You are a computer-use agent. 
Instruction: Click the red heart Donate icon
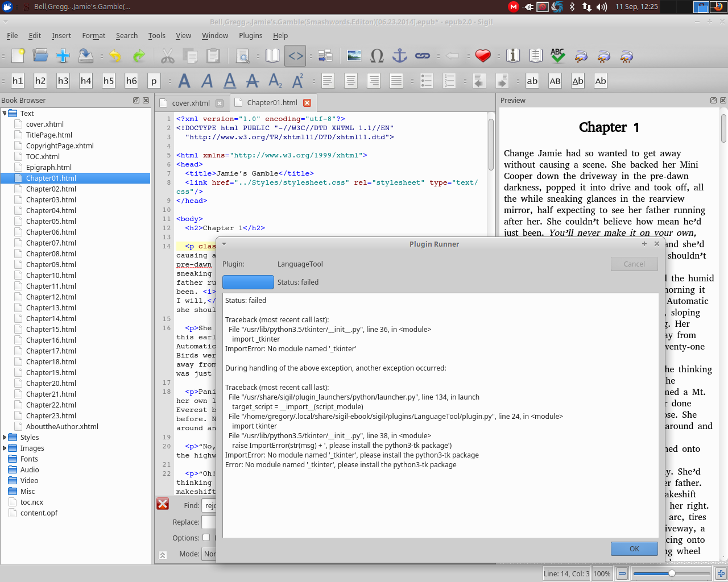[x=483, y=56]
